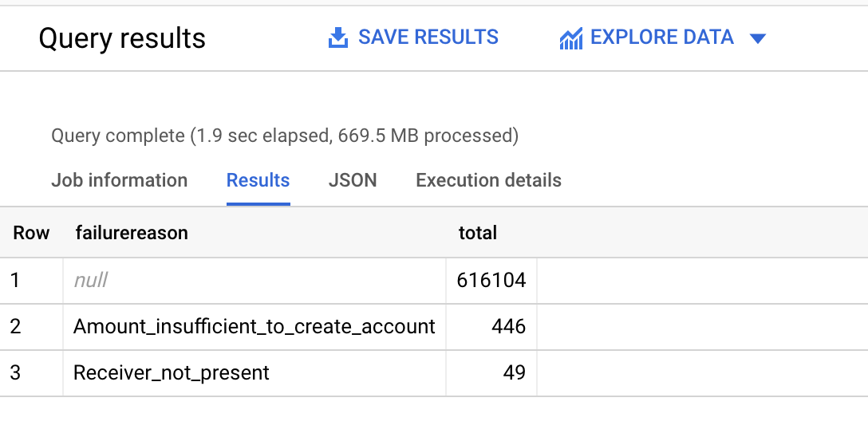868x437 pixels.
Task: Click the failurereason column header
Action: point(132,233)
